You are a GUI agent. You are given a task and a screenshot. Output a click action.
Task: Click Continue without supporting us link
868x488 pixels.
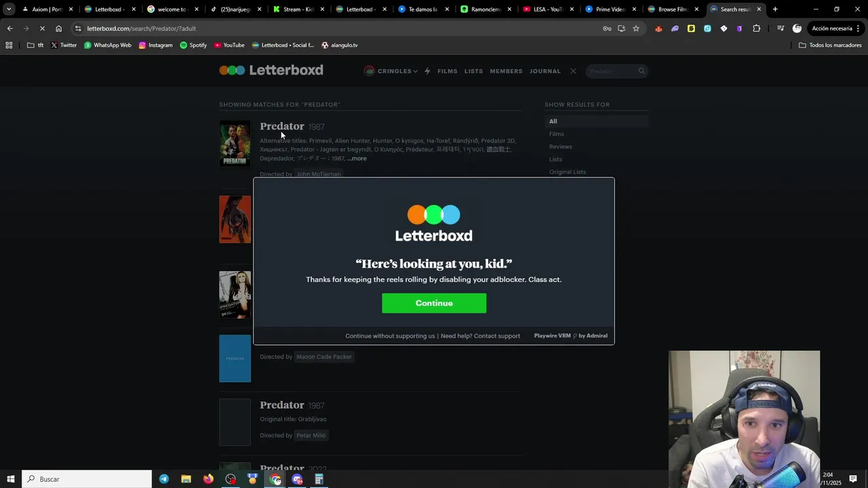[x=390, y=336]
